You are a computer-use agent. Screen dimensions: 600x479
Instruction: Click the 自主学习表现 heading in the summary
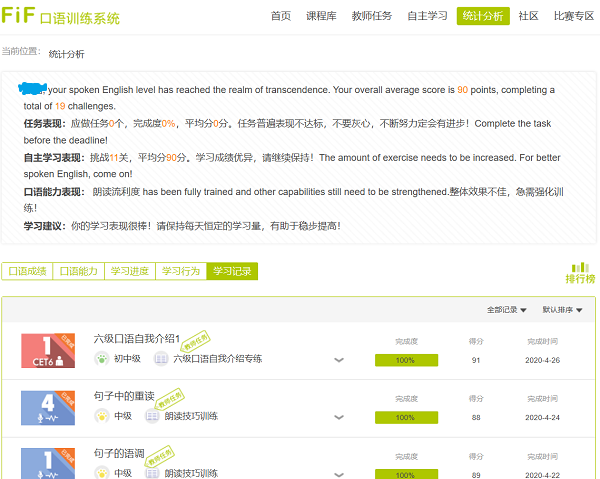[x=54, y=158]
